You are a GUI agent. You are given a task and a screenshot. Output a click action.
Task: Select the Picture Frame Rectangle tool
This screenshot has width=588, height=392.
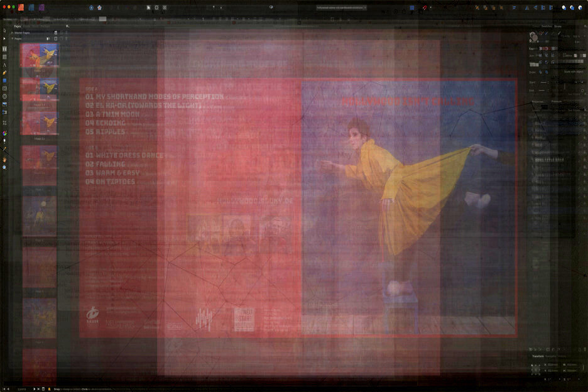(4, 89)
